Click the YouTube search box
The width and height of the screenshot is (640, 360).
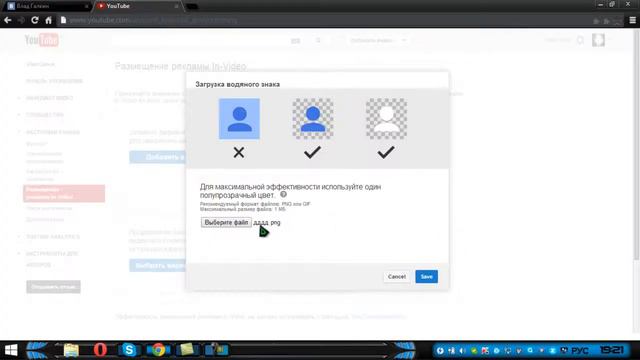[x=200, y=40]
